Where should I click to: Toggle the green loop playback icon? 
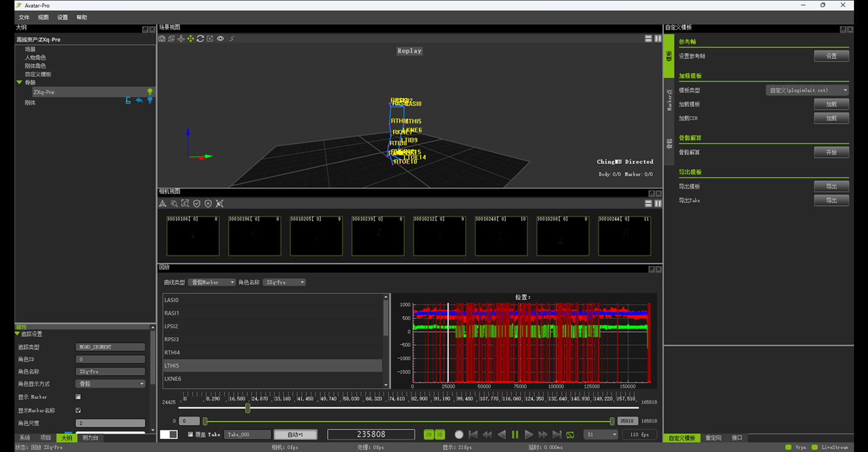[571, 434]
